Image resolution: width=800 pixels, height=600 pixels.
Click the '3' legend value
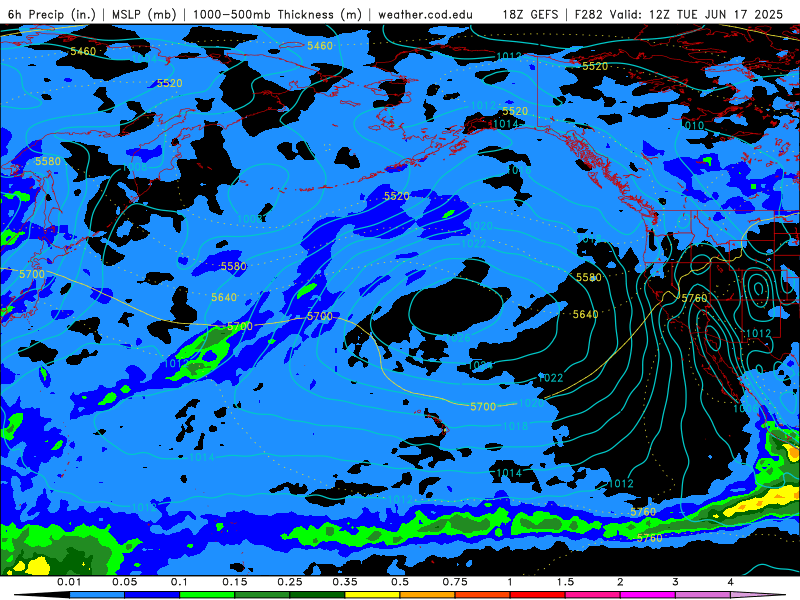(x=676, y=582)
